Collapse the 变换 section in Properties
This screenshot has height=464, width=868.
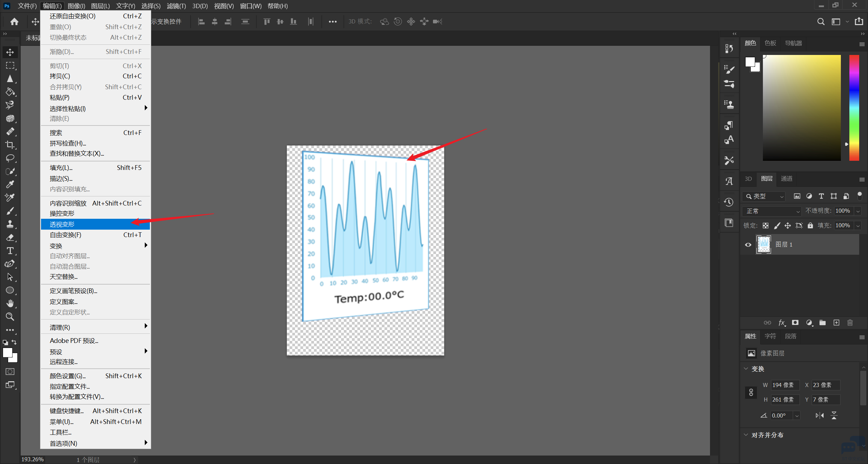746,369
